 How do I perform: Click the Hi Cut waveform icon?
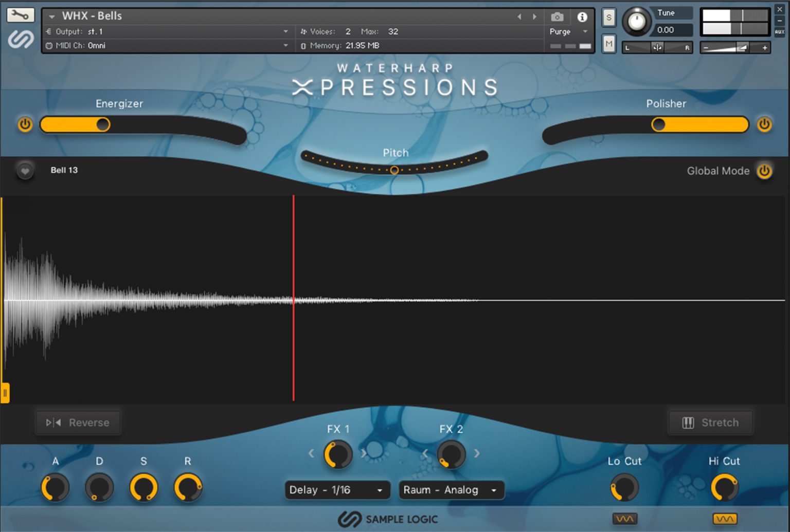(x=725, y=519)
